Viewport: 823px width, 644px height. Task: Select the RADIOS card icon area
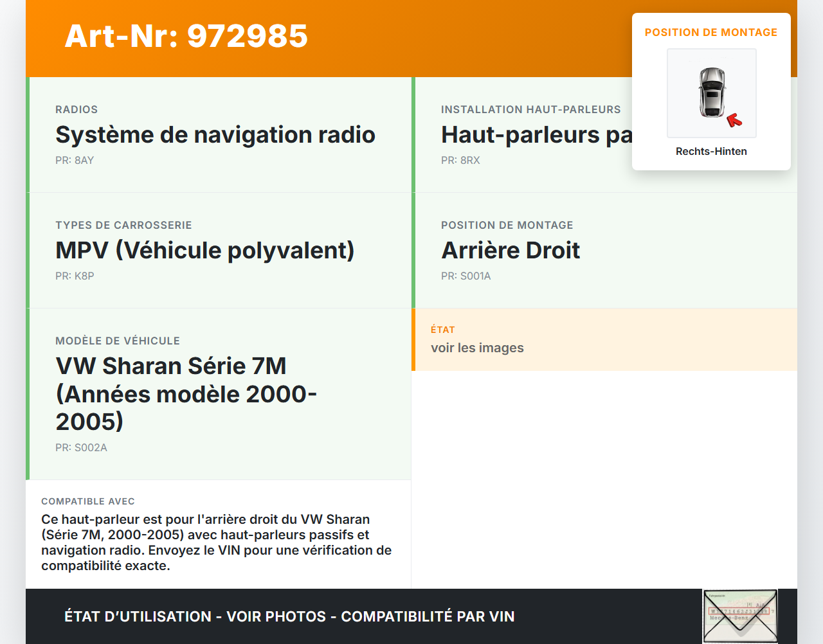pyautogui.click(x=77, y=109)
